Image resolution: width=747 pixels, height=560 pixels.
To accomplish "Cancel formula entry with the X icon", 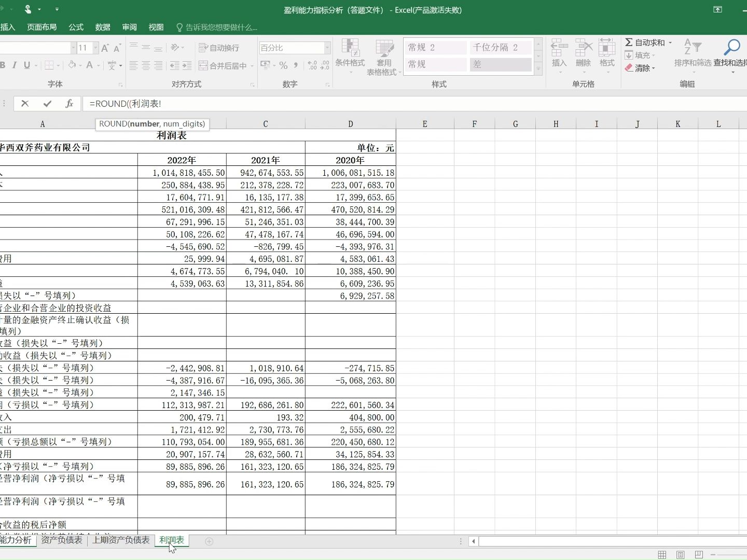I will [24, 104].
